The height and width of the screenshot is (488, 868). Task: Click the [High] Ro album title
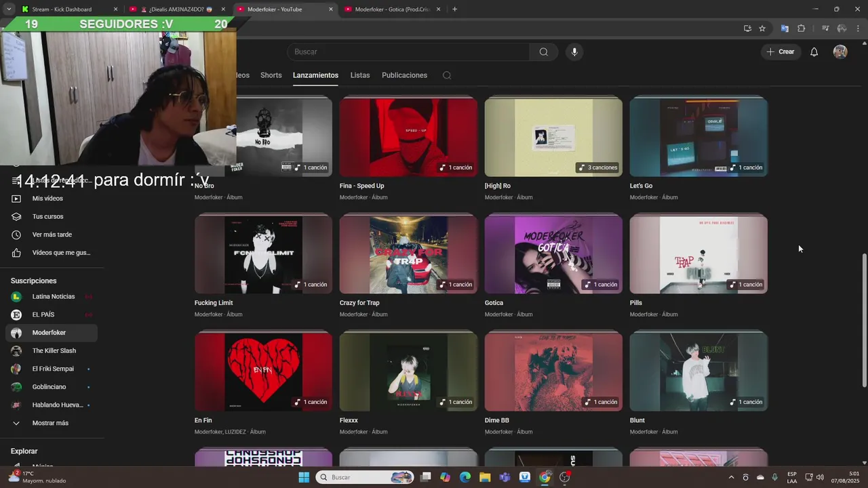(498, 186)
